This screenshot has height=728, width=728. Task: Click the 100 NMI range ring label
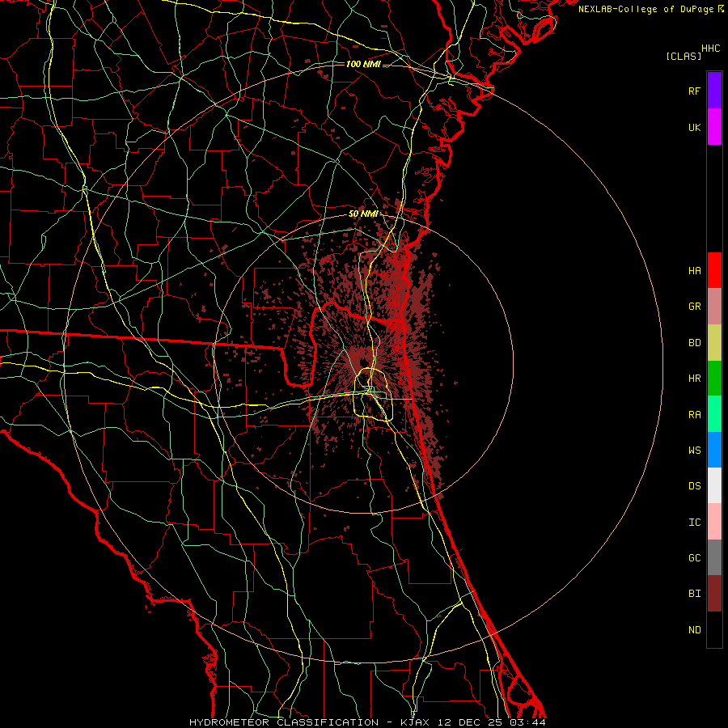pyautogui.click(x=363, y=64)
